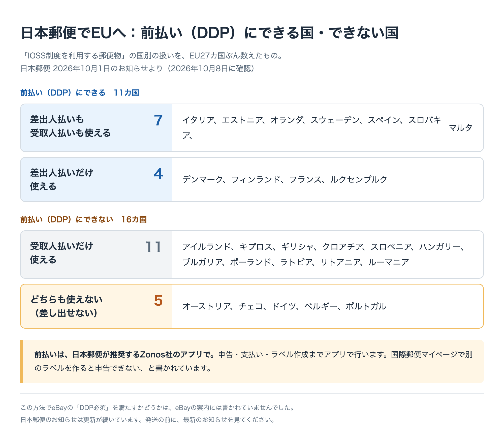
Task: Click the heading 前払い（DDP）にできる 11カ国
Action: click(80, 93)
